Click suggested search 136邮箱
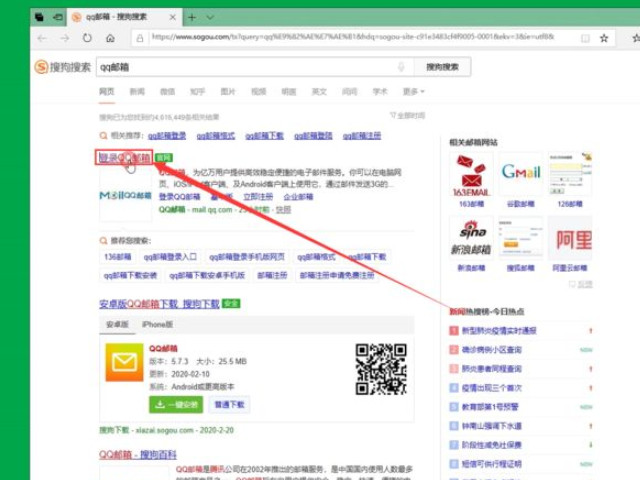 [x=118, y=257]
